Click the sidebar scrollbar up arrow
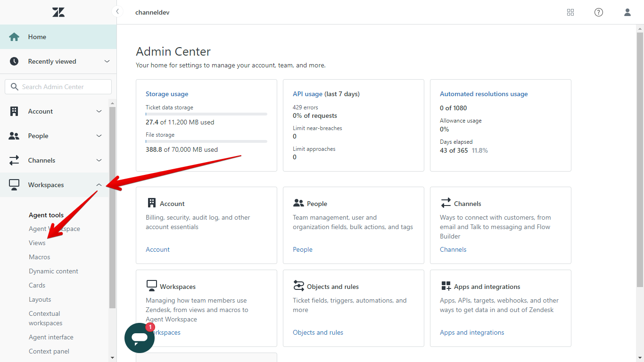This screenshot has height=362, width=644. click(x=112, y=103)
